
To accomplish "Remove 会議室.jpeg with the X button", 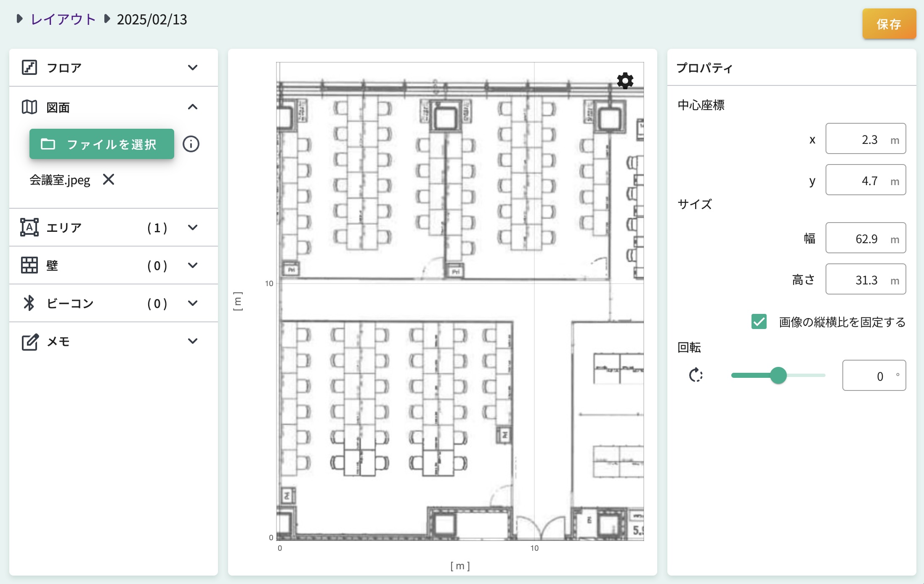I will (x=109, y=180).
